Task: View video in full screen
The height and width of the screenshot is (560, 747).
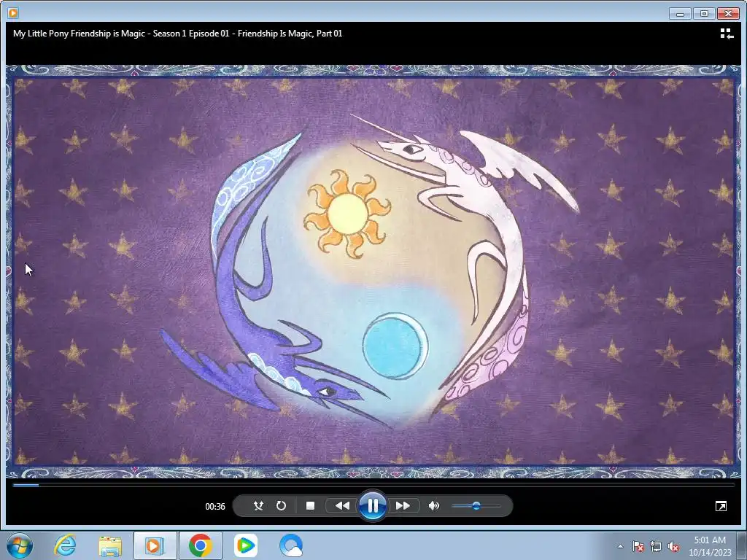Action: (x=721, y=506)
